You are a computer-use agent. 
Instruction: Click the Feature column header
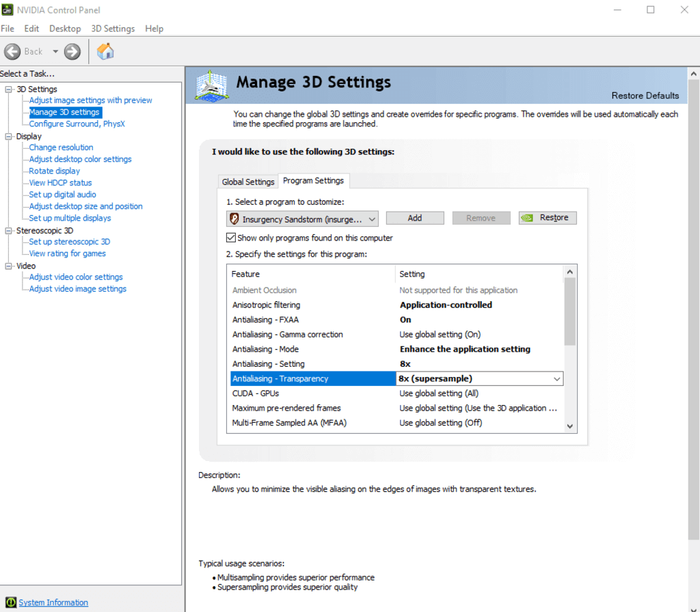311,274
